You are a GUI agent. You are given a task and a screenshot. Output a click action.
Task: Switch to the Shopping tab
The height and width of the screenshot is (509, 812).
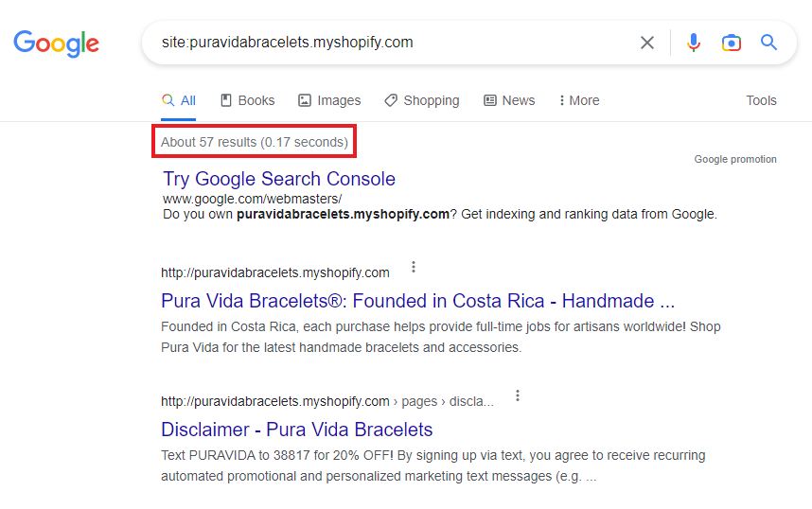click(x=421, y=100)
